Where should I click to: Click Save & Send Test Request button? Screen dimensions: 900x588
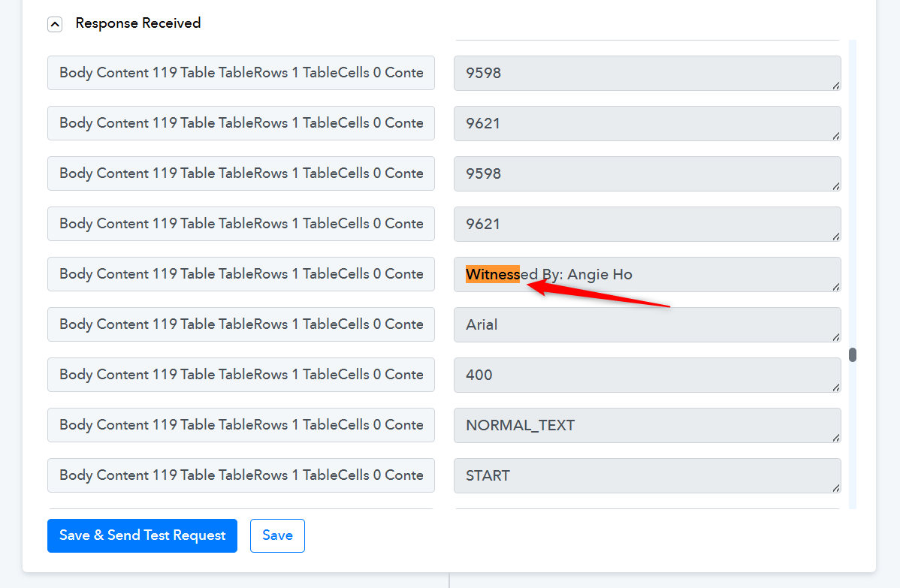coord(142,535)
